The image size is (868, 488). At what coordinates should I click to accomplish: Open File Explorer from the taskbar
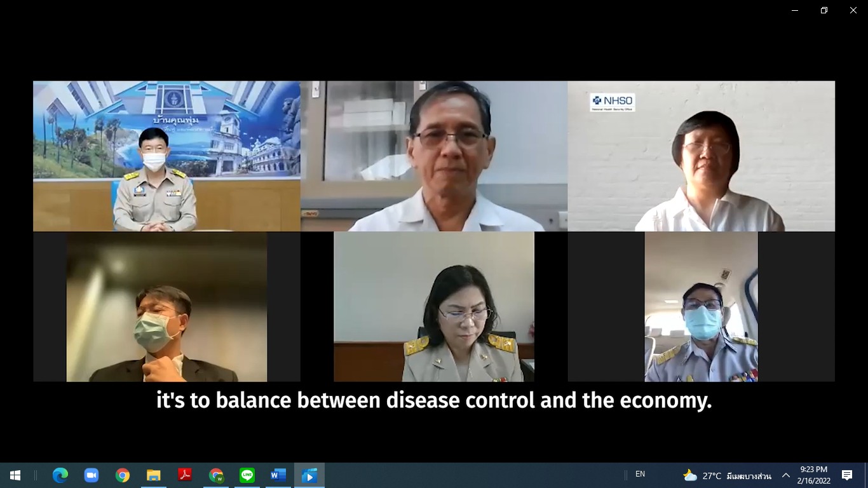(x=154, y=475)
